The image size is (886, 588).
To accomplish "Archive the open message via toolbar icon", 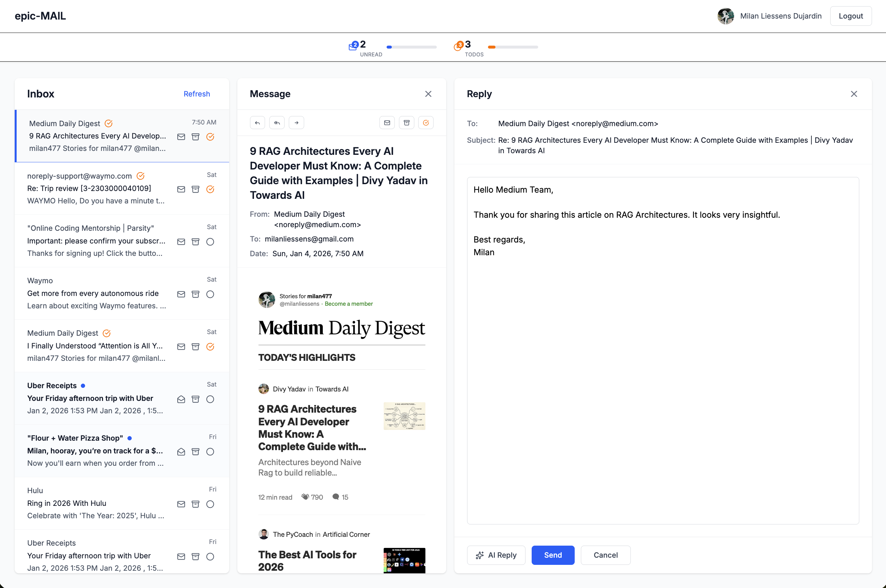I will [x=406, y=123].
